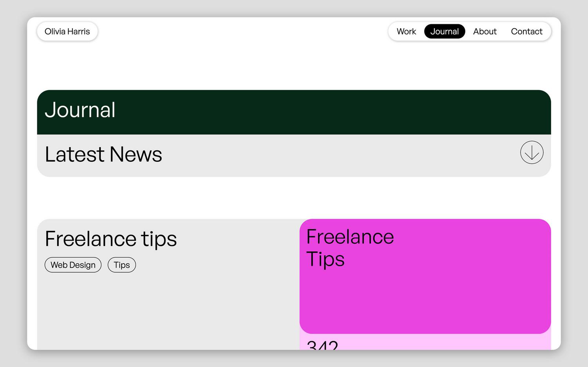Select the active Journal nav pill
588x367 pixels.
pos(445,31)
